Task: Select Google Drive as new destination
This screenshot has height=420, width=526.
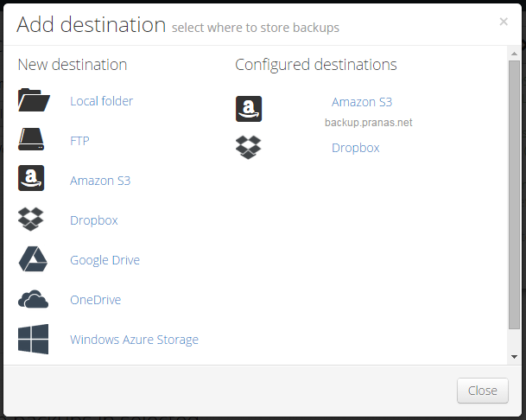Action: pyautogui.click(x=105, y=260)
